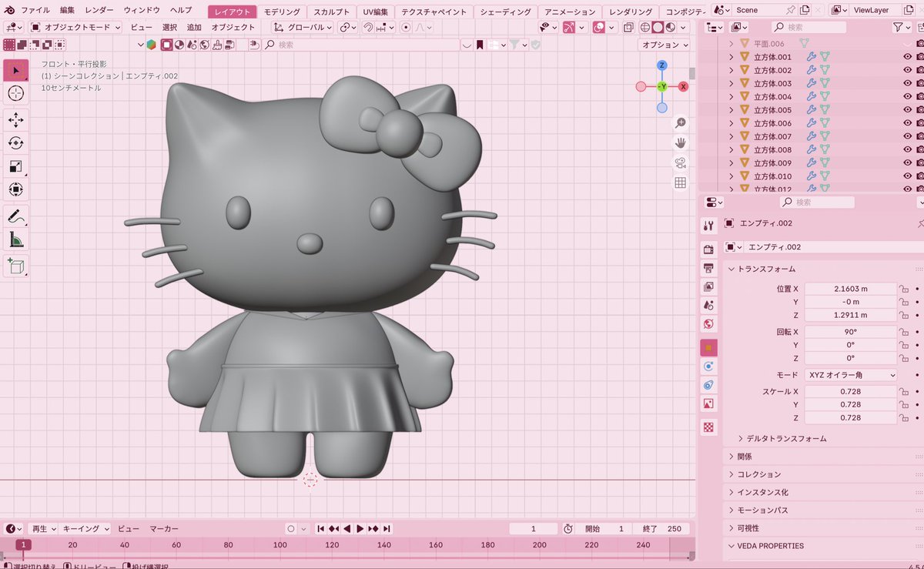
Task: Switch to the スカルプト workspace tab
Action: 332,12
